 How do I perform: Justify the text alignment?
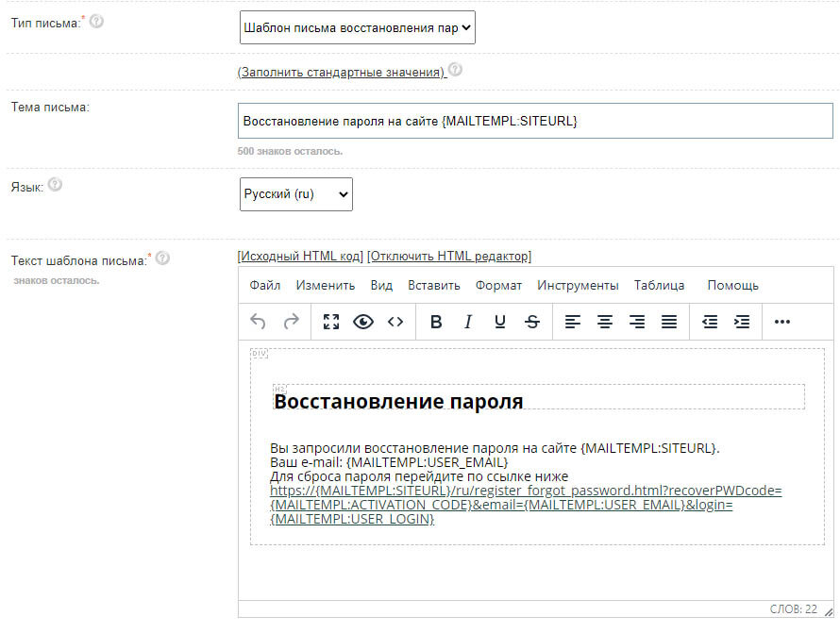[x=669, y=322]
